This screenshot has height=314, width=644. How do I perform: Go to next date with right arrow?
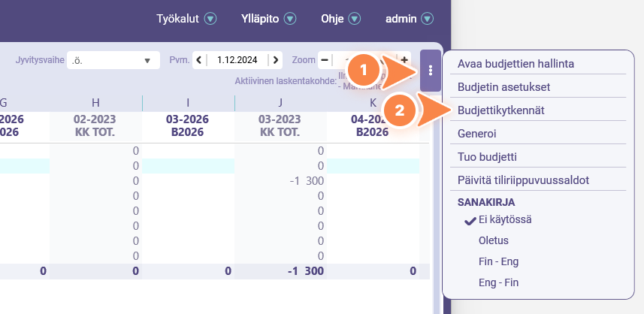(x=276, y=60)
